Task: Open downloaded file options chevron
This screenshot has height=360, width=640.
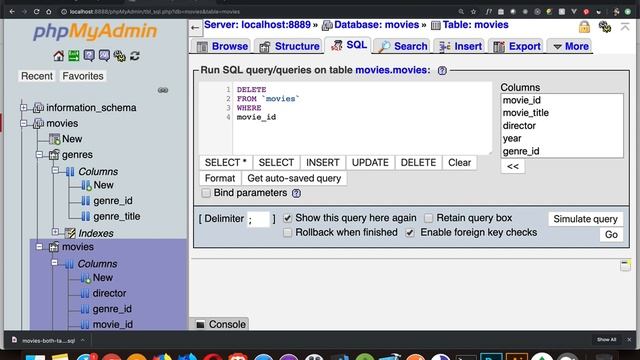Action: pyautogui.click(x=83, y=340)
